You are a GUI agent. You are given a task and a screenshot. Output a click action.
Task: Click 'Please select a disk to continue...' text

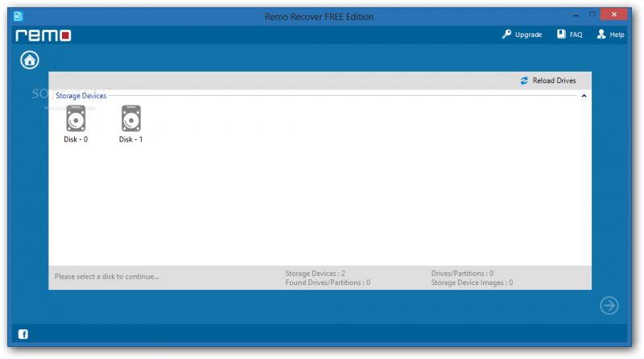click(x=107, y=276)
